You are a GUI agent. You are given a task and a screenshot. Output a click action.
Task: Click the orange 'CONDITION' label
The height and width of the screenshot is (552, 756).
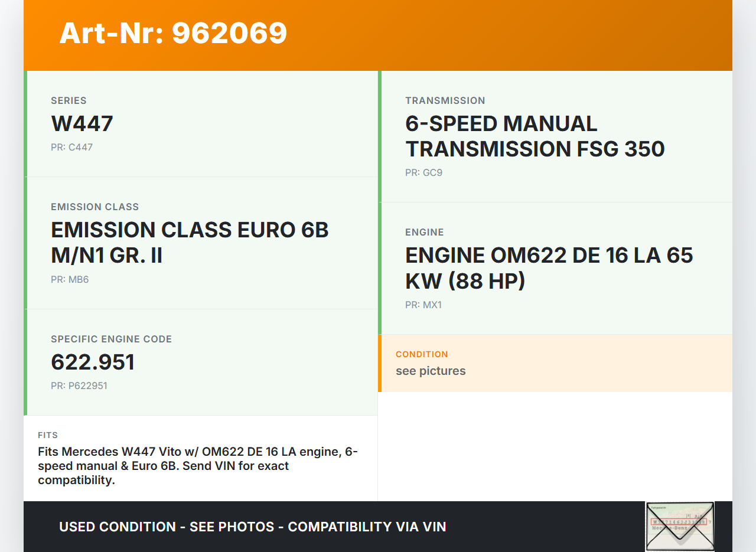pyautogui.click(x=422, y=354)
